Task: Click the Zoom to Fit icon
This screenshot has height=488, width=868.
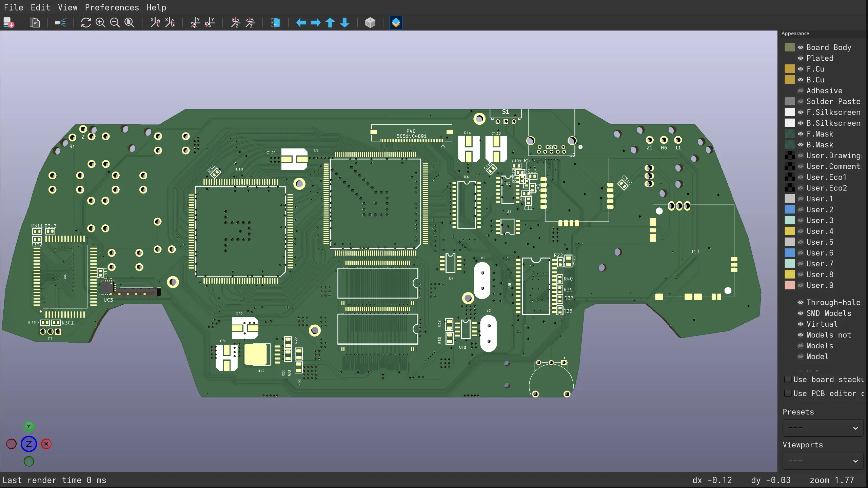Action: 130,23
